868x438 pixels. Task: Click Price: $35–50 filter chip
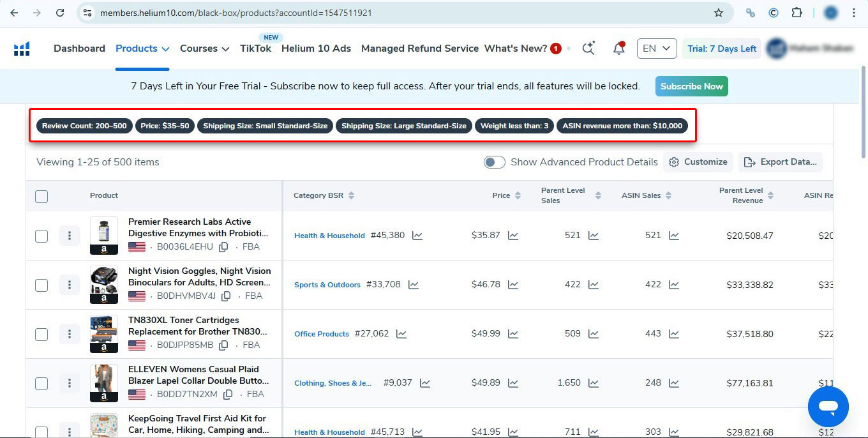[165, 126]
